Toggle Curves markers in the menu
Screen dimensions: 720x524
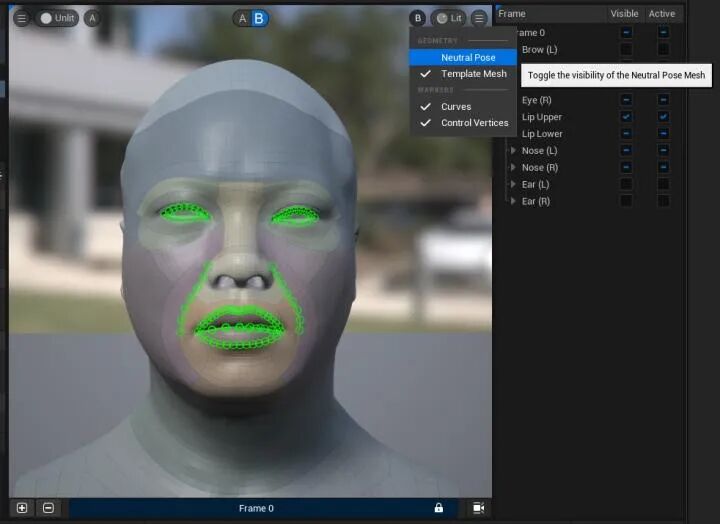click(463, 107)
